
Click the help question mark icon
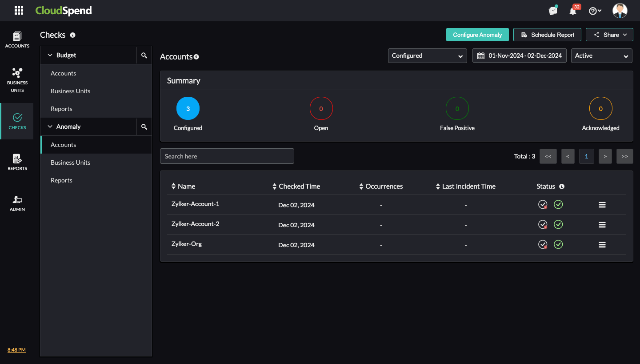point(593,11)
